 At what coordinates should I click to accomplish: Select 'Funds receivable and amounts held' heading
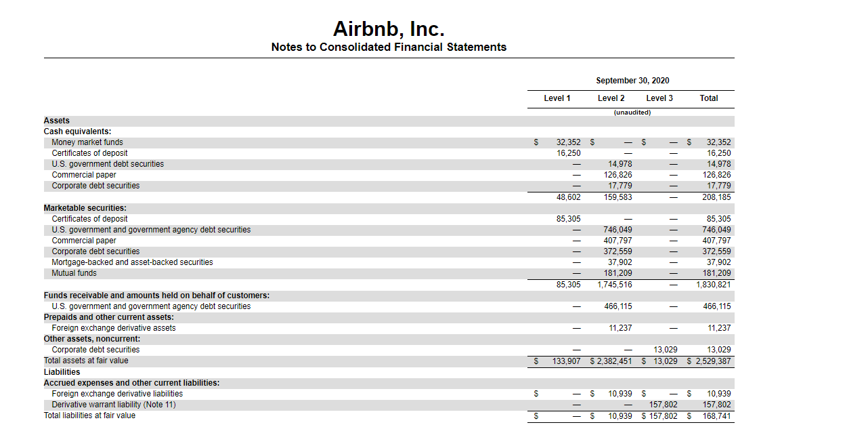[x=157, y=296]
